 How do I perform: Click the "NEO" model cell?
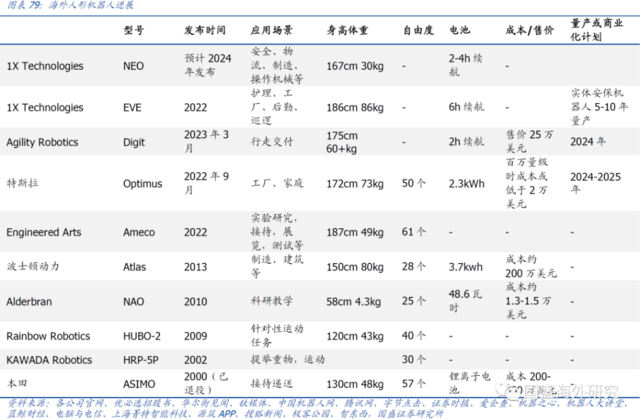click(x=133, y=66)
